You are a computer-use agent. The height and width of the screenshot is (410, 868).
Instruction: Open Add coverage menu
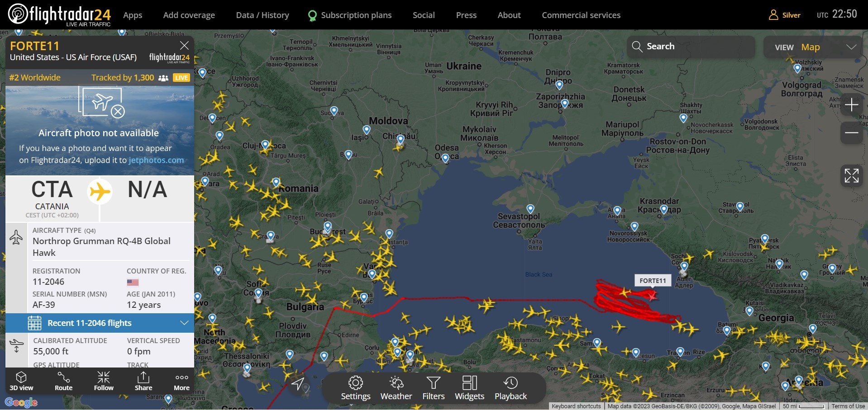coord(189,15)
